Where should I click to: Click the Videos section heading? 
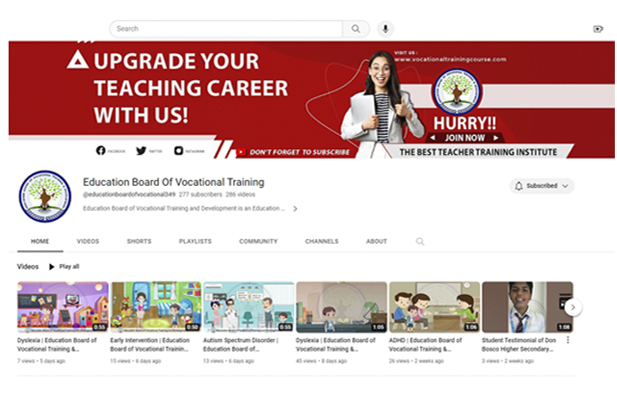[28, 267]
